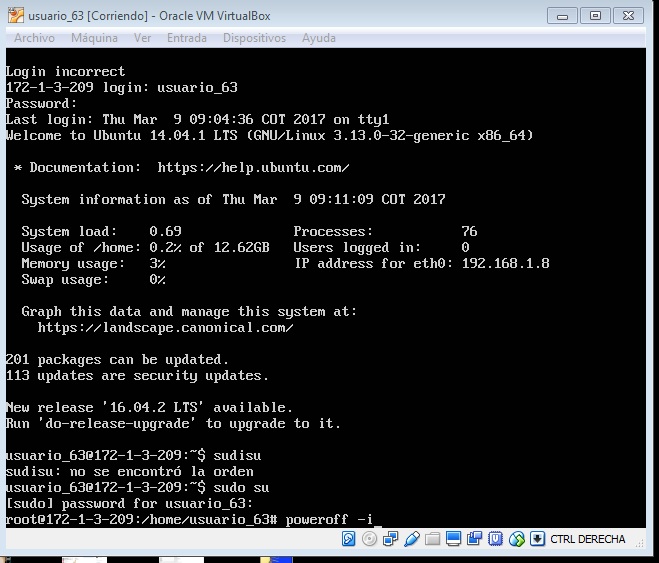Click the System load value '0.69'
The height and width of the screenshot is (563, 659).
165,232
